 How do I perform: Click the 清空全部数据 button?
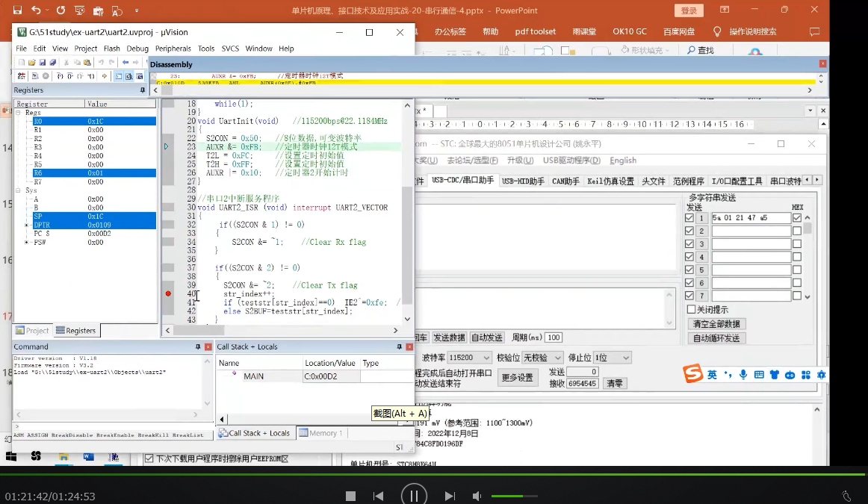(x=716, y=324)
